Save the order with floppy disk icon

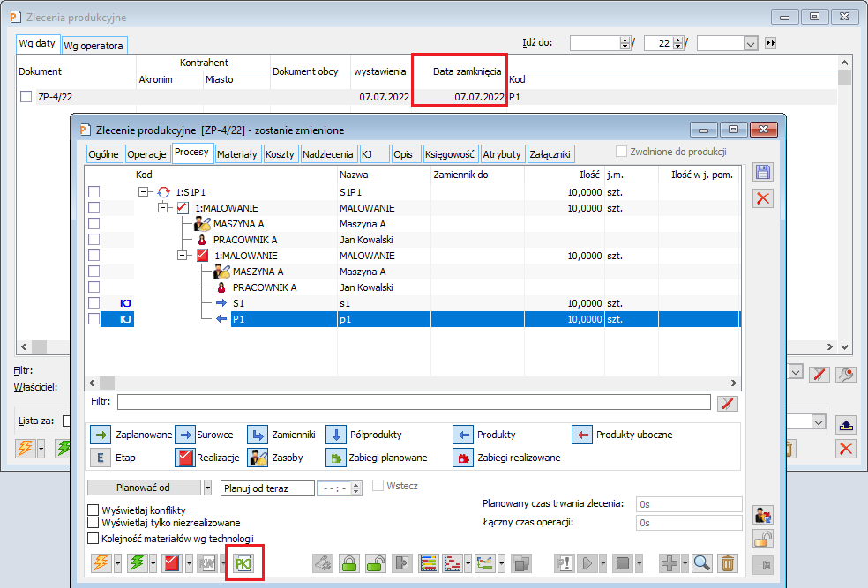click(x=764, y=173)
